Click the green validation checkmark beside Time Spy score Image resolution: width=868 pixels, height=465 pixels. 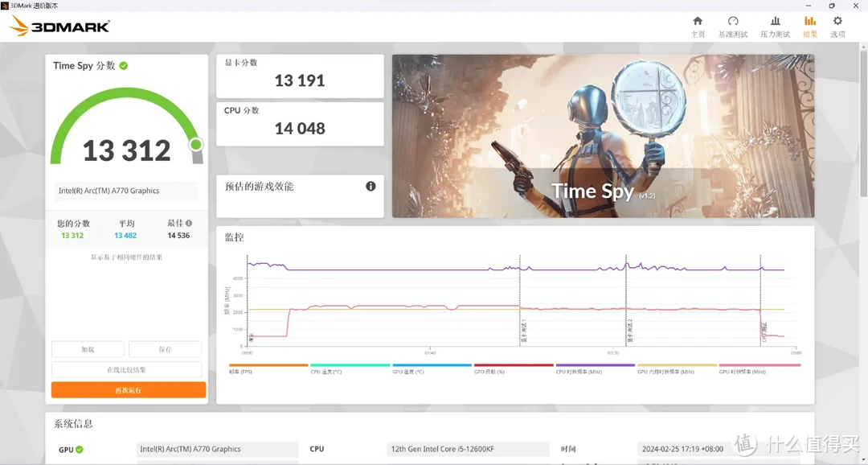click(x=124, y=65)
